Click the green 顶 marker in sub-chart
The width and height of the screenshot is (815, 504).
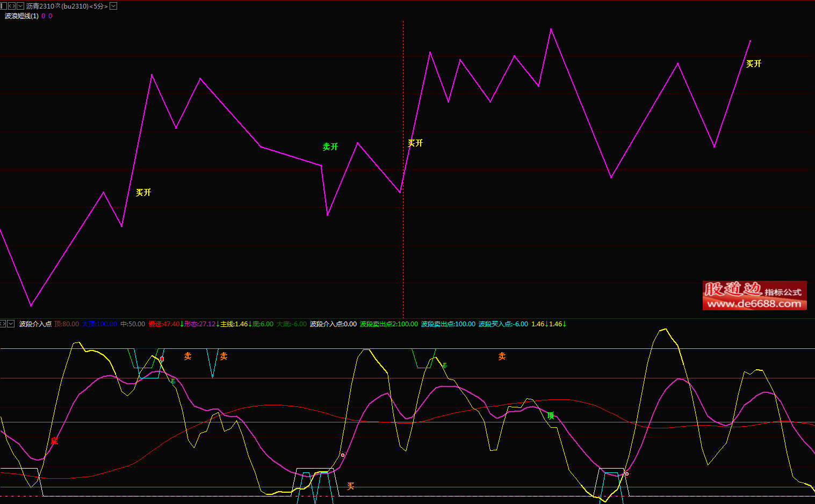[551, 415]
